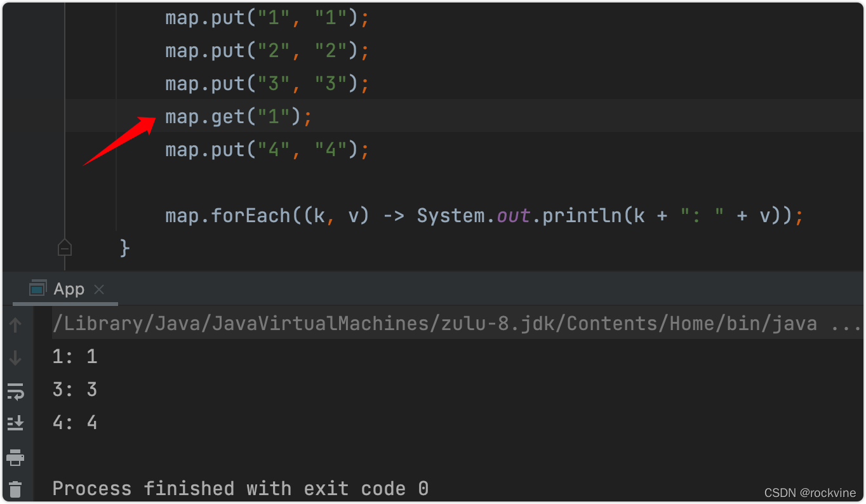
Task: Click the map.put("2", "2") line
Action: coord(267,51)
